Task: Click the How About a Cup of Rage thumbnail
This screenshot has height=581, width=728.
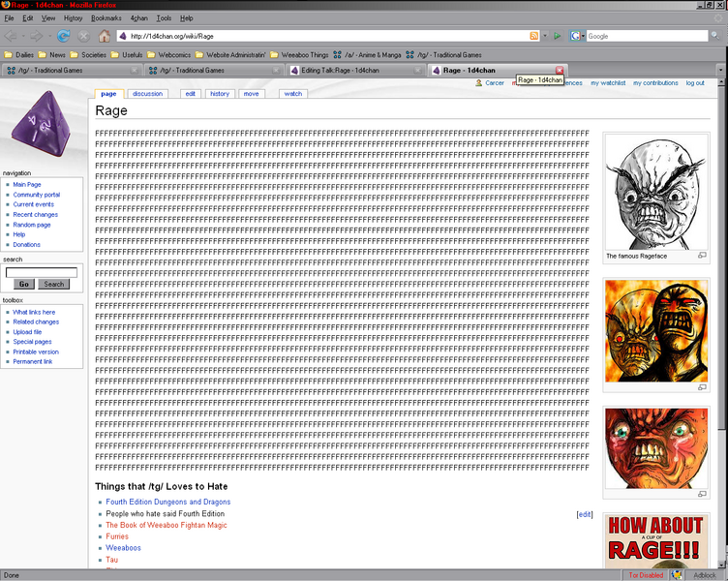Action: pos(656,541)
